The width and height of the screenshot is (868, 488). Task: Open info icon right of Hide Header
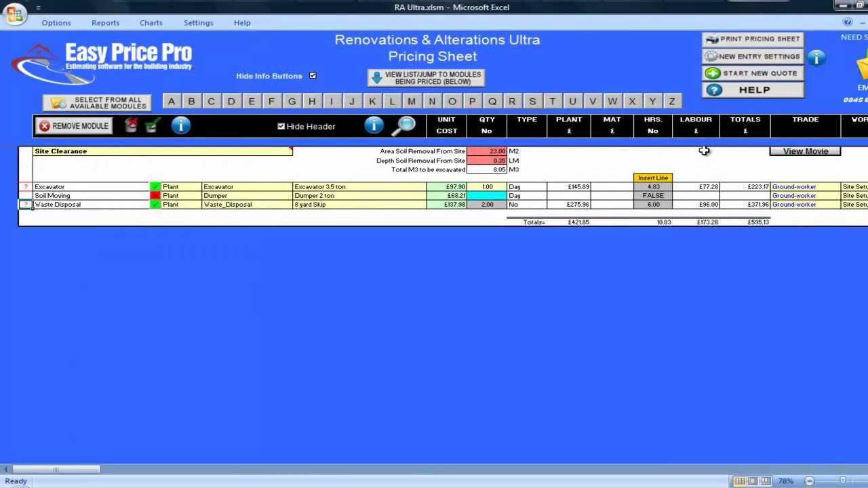374,125
